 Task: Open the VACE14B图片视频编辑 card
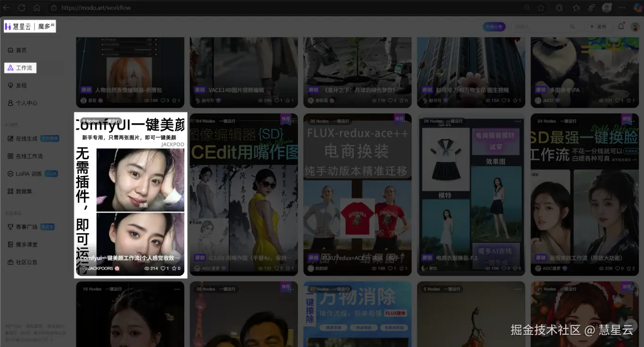(244, 73)
